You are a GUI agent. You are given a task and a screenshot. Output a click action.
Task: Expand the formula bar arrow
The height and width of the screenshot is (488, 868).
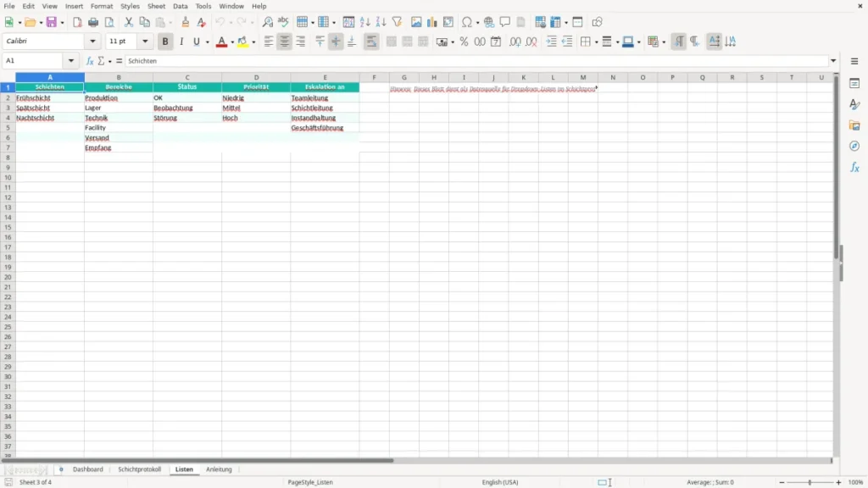833,61
